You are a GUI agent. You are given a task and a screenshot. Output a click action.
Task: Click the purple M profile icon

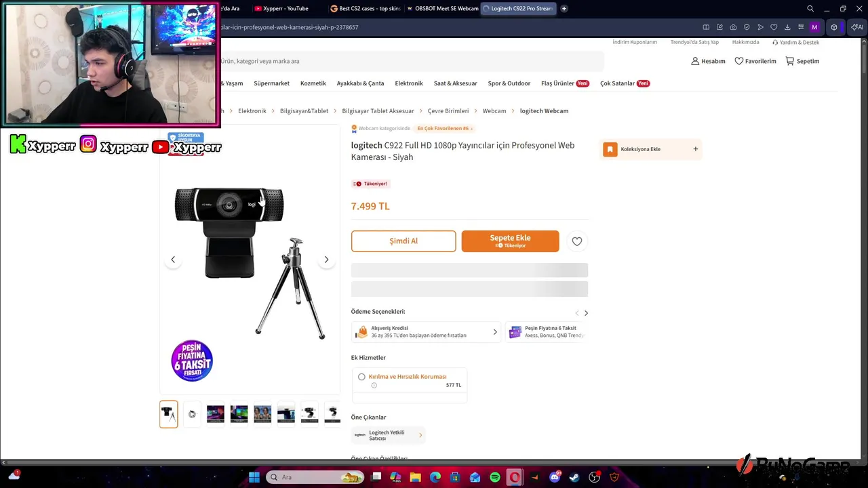pos(814,27)
